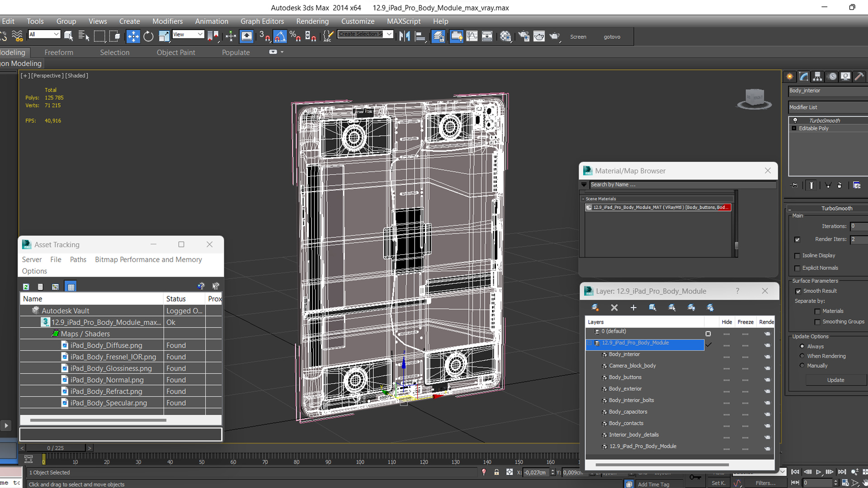
Task: Open Render Setup teapot icon
Action: (x=524, y=36)
